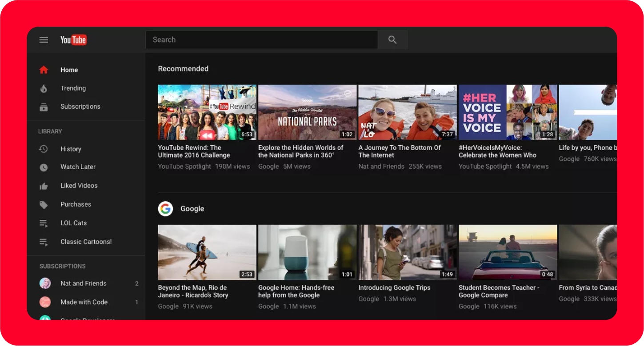
Task: Open the hamburger menu icon
Action: pos(44,40)
